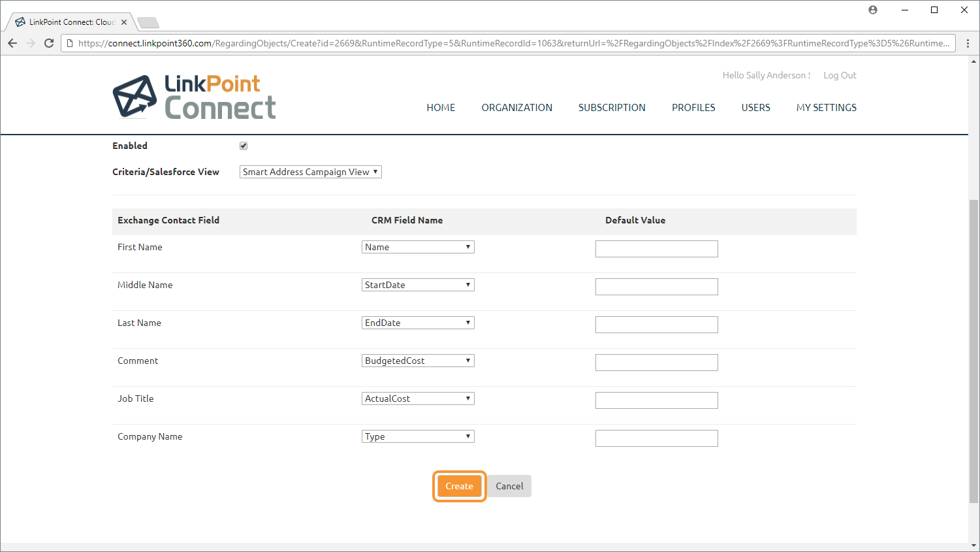This screenshot has height=552, width=980.
Task: Click the LinkPoint Connect envelope logo
Action: [x=134, y=97]
